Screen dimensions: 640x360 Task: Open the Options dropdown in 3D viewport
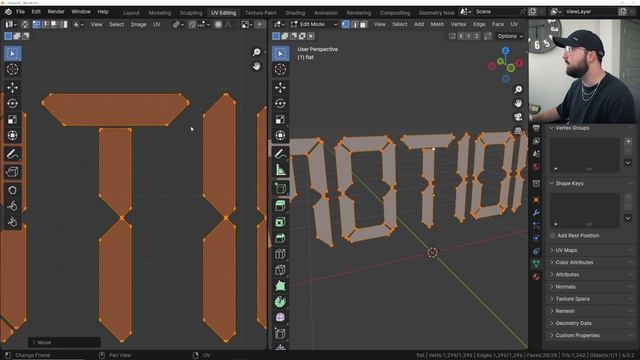point(510,36)
